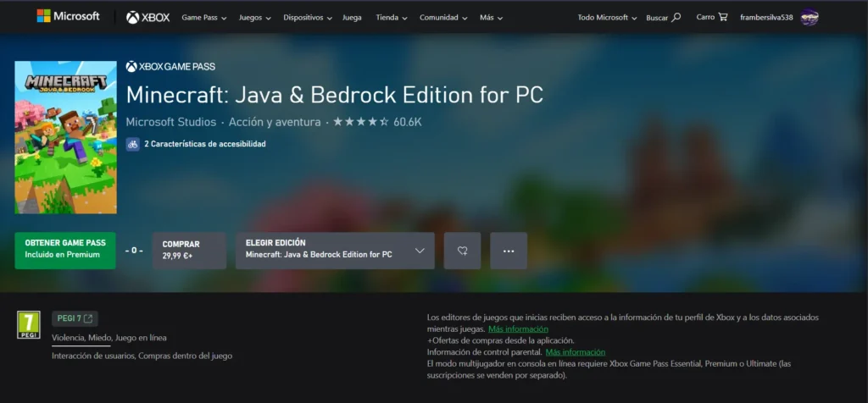Click the Microsoft logo

68,16
